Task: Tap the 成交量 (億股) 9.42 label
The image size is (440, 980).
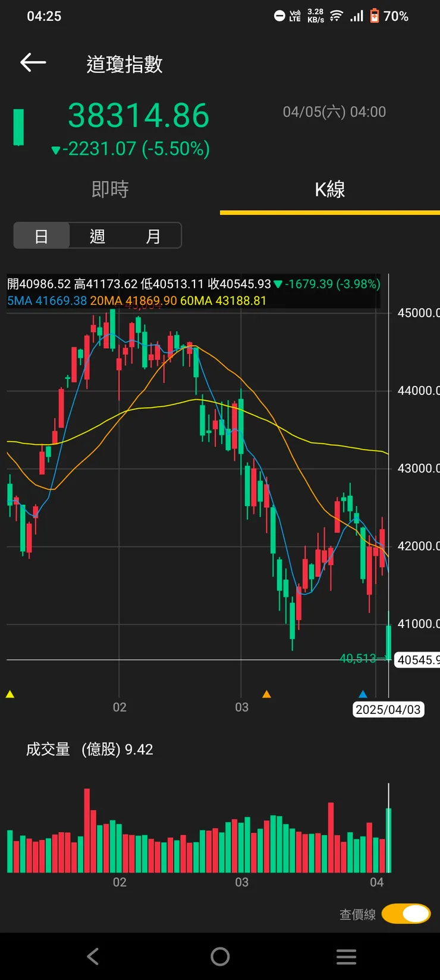Action: coord(90,749)
